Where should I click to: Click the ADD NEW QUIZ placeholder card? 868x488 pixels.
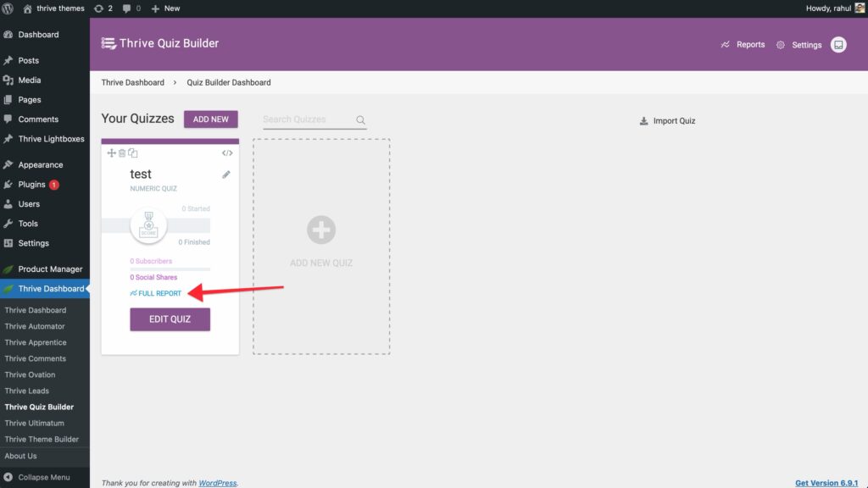point(321,246)
